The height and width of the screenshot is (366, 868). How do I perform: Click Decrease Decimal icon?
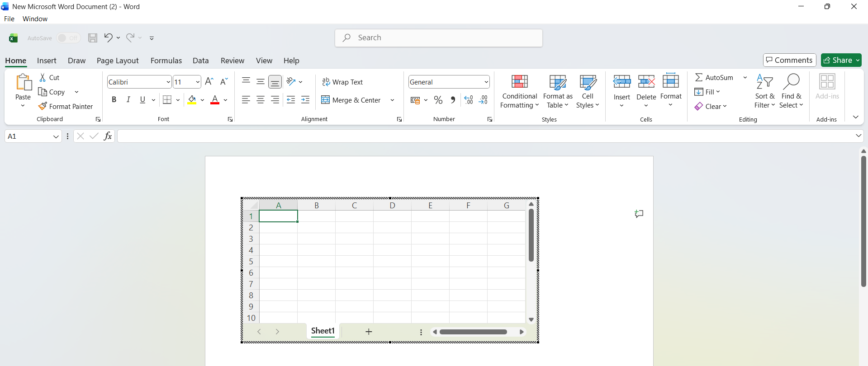coord(483,100)
